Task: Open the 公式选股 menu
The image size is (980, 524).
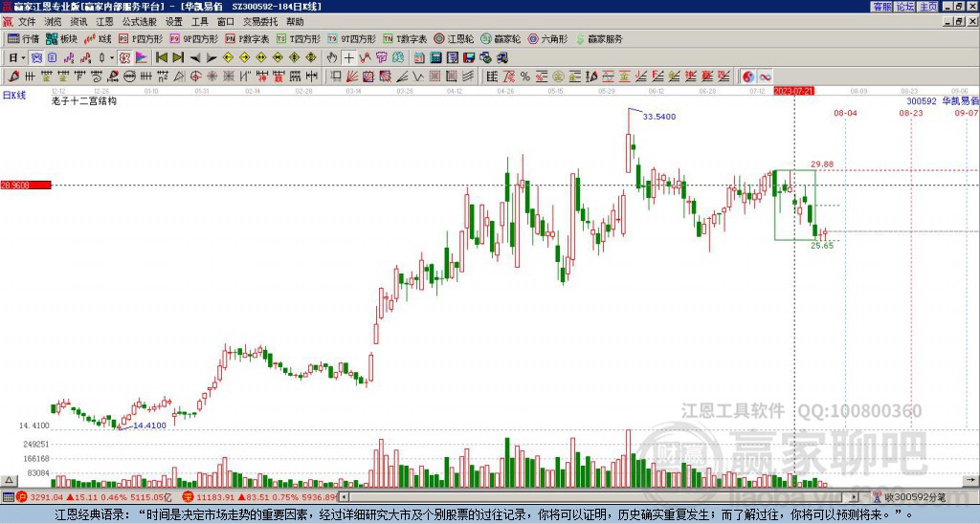Action: pos(140,22)
